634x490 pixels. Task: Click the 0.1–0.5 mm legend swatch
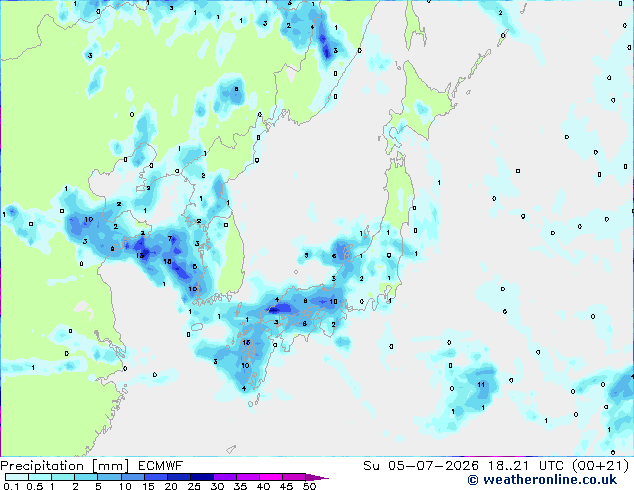pyautogui.click(x=17, y=477)
